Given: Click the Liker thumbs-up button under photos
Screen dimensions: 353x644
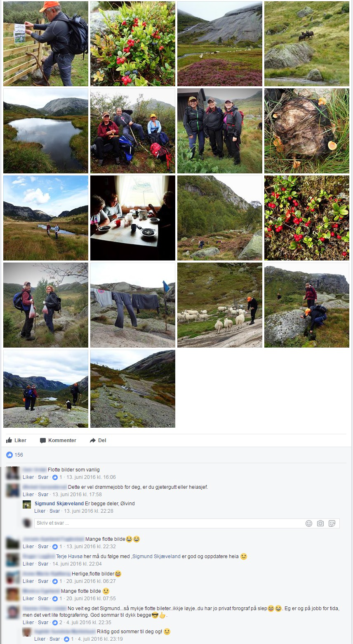Looking at the screenshot, I should coord(16,440).
